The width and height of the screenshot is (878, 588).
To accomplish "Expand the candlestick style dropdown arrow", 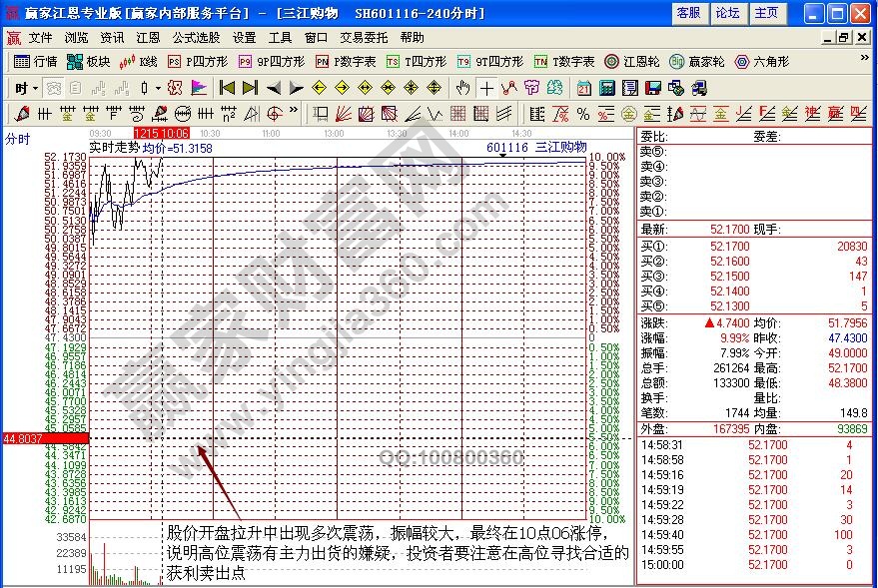I will point(158,88).
